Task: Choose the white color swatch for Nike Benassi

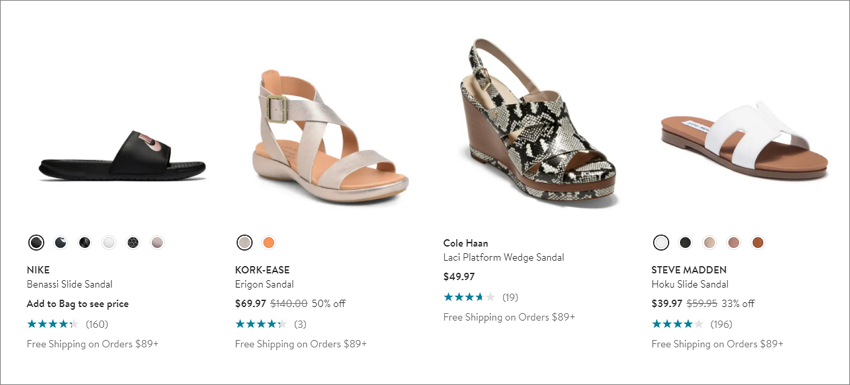Action: point(109,242)
